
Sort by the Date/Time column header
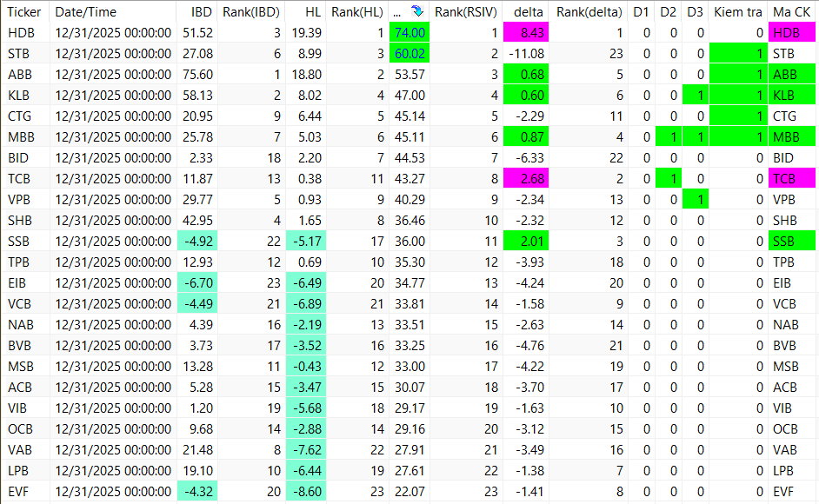86,11
